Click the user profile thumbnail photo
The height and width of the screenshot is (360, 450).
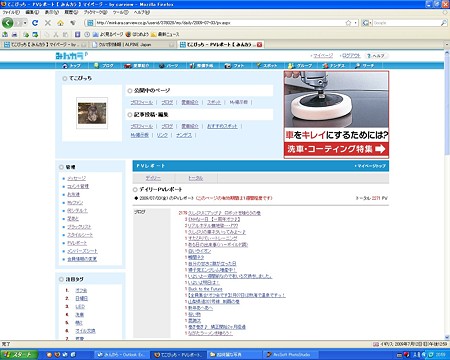[x=92, y=113]
